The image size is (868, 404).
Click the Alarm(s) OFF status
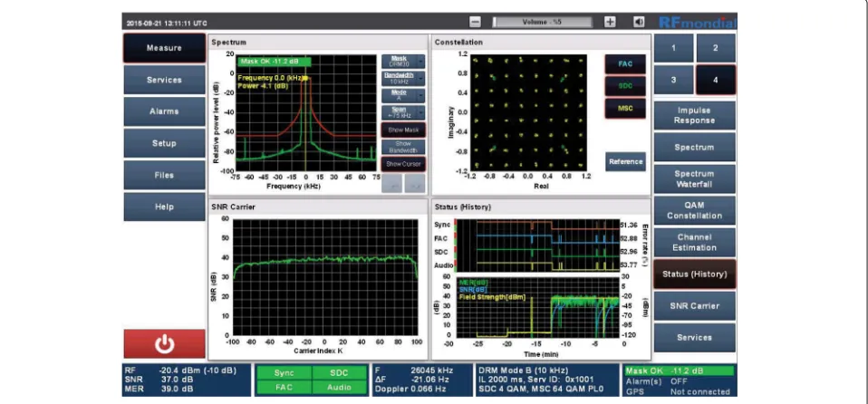(657, 381)
